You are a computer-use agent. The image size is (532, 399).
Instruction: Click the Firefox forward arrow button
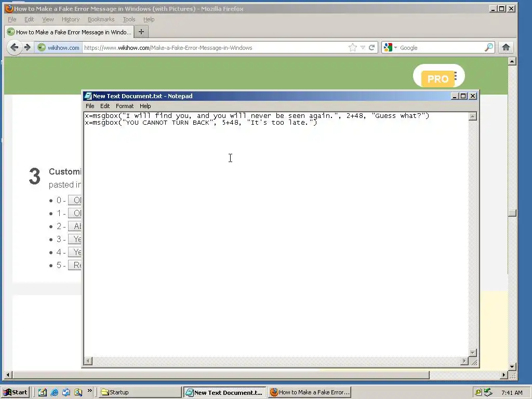click(28, 47)
